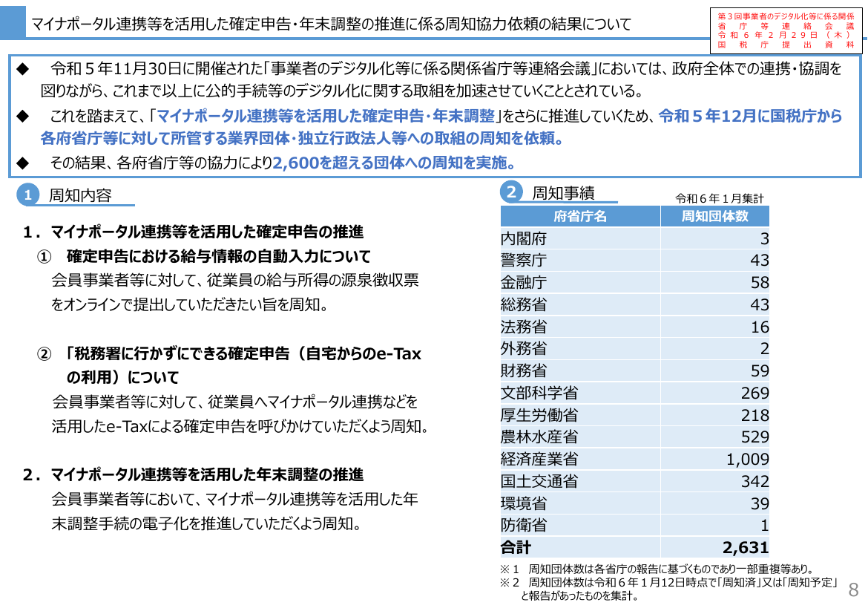The image size is (868, 614).
Task: Select the 周知事績 section heading
Action: tap(563, 193)
